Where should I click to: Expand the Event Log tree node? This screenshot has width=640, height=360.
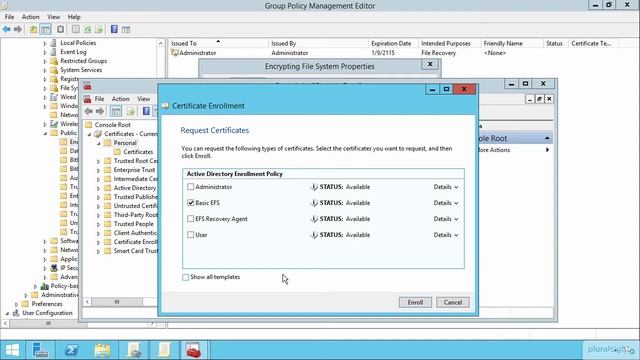(x=45, y=52)
